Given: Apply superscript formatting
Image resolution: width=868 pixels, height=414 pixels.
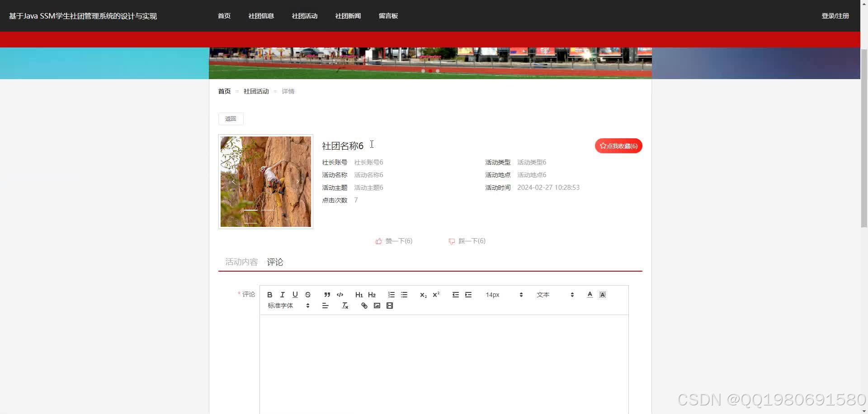Looking at the screenshot, I should (436, 295).
